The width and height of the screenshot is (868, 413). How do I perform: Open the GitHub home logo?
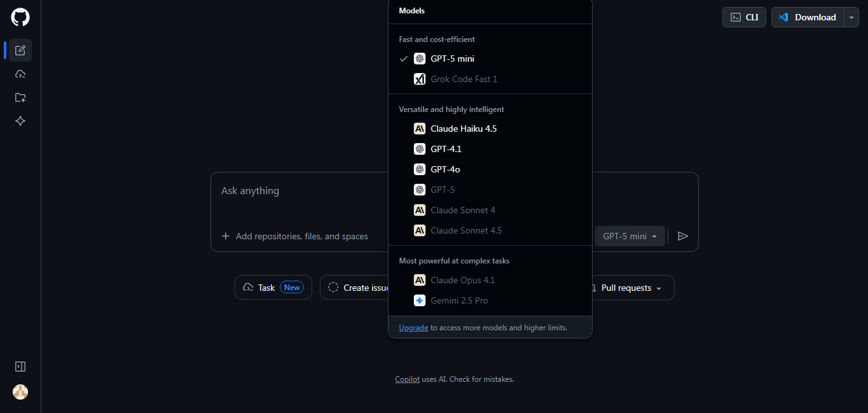20,17
